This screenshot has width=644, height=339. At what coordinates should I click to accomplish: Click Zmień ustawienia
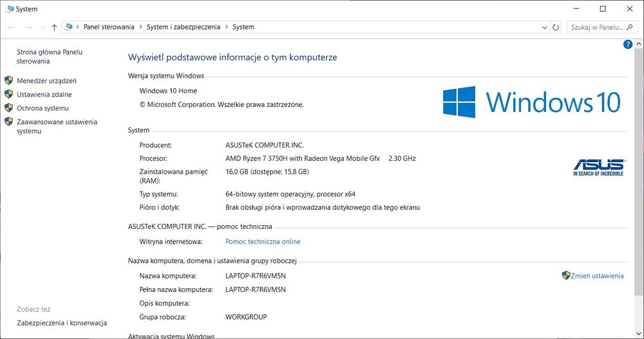[x=597, y=276]
